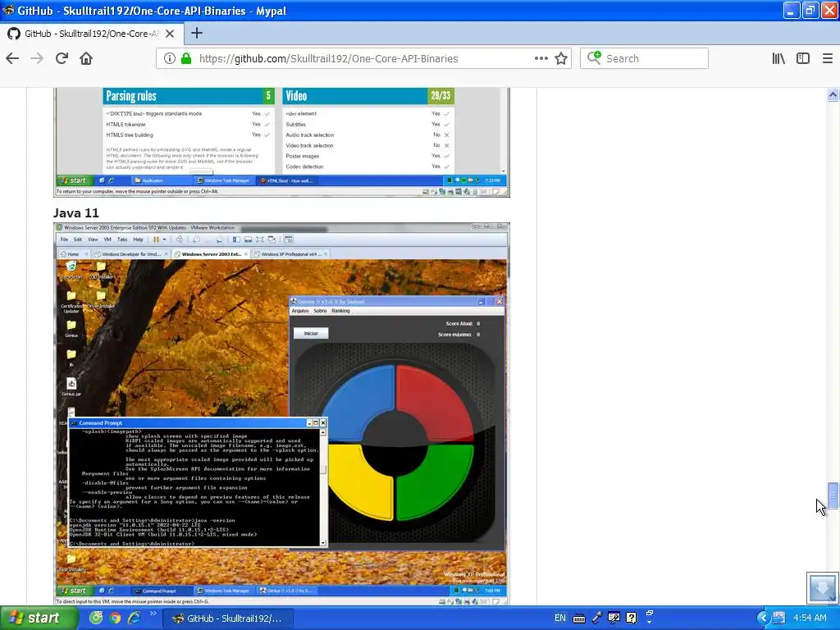The image size is (840, 630).
Task: Open the language bar tools icon
Action: pos(614,618)
